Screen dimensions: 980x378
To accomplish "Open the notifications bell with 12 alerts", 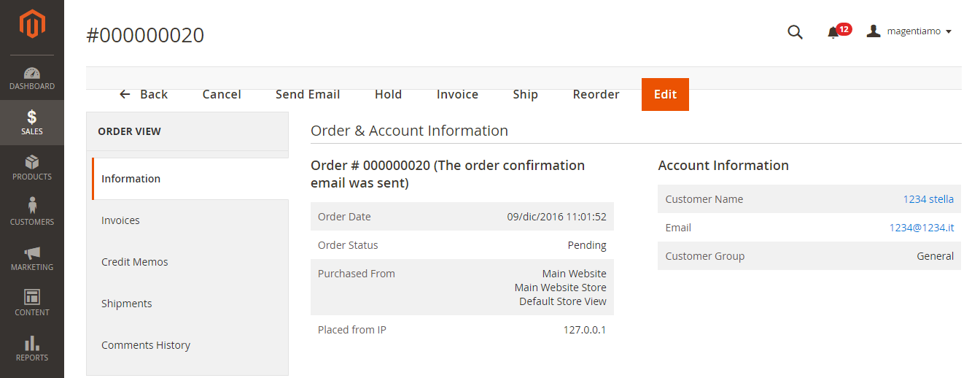I will [833, 32].
